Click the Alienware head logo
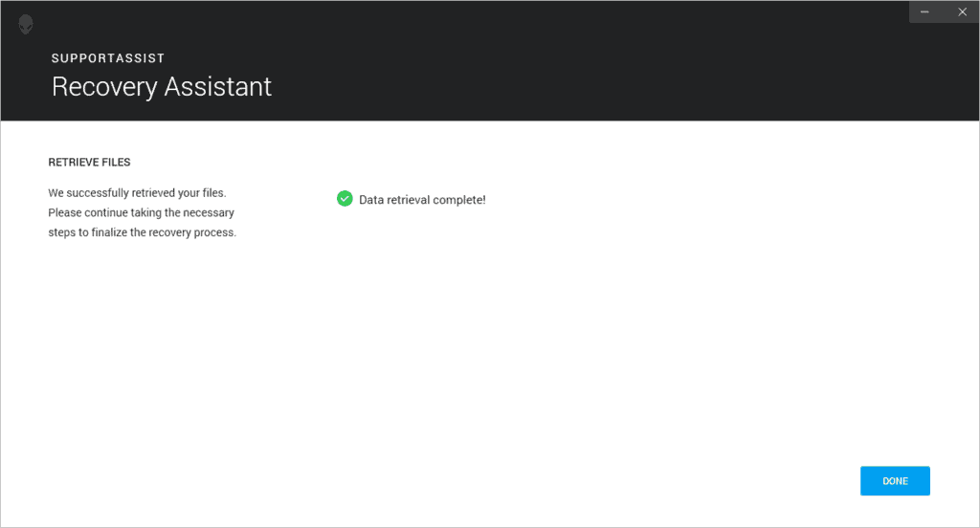The height and width of the screenshot is (528, 980). click(26, 24)
